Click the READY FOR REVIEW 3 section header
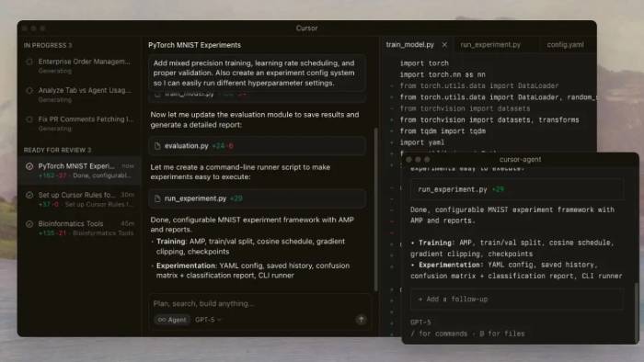644x362 pixels. [x=57, y=150]
